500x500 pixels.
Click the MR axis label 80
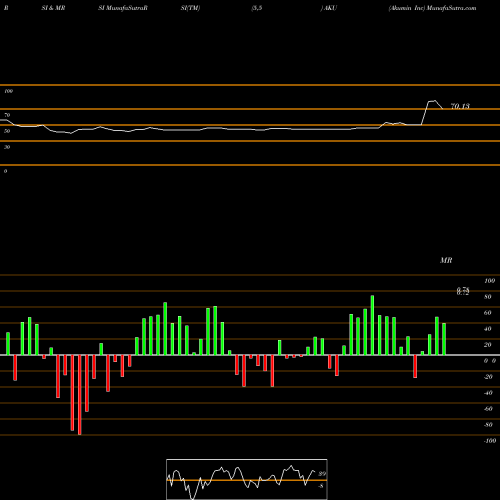(488, 297)
